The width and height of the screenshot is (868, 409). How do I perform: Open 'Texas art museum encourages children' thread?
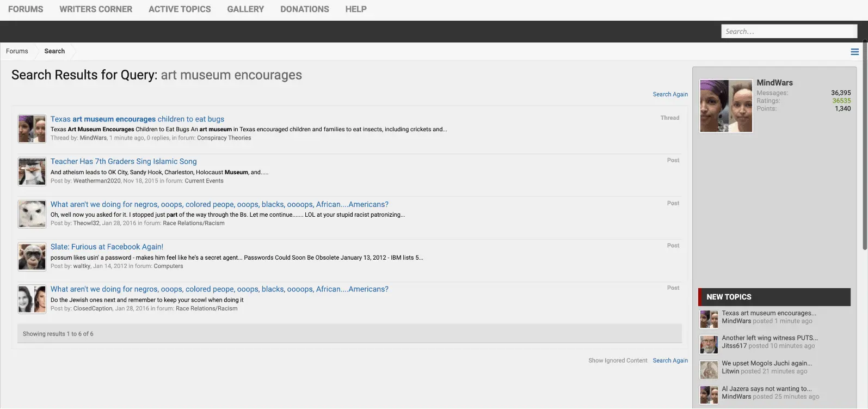tap(137, 119)
